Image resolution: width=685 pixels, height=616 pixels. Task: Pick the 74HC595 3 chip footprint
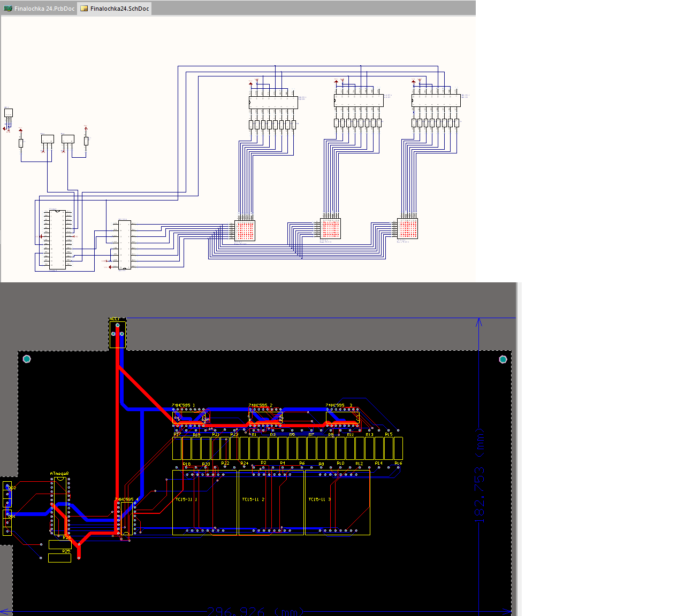pyautogui.click(x=342, y=418)
